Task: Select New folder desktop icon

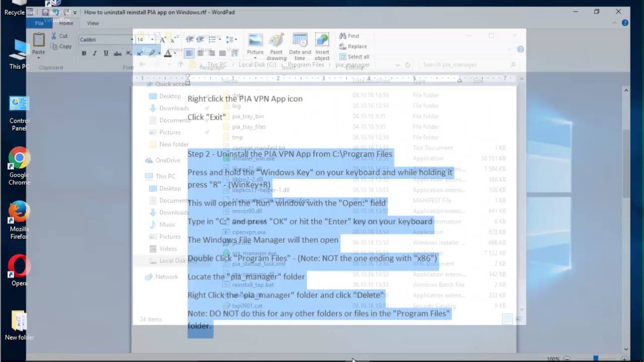Action: click(x=19, y=325)
